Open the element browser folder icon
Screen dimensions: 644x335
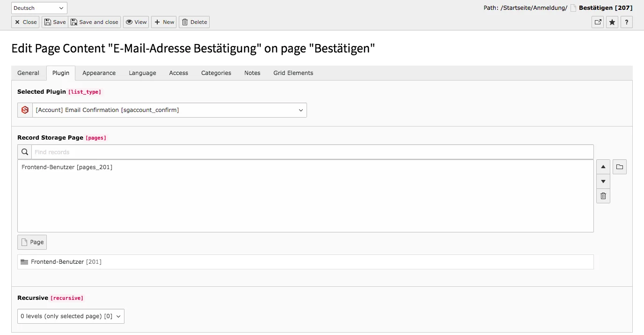(619, 166)
